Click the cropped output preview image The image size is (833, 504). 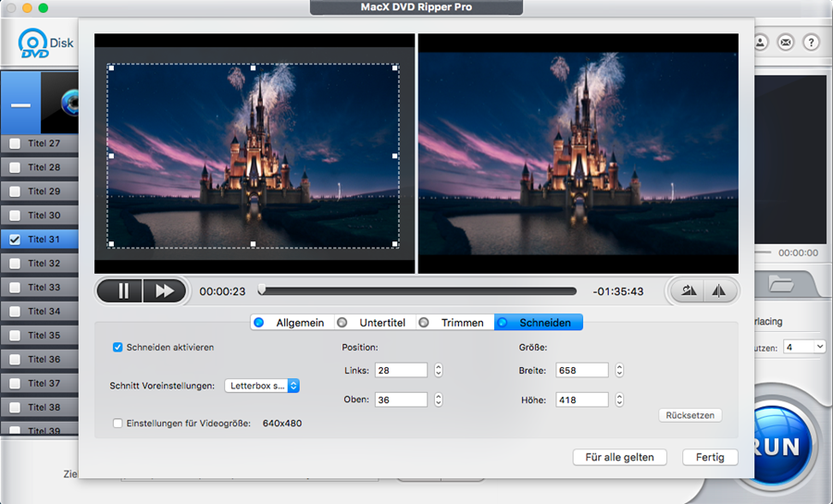(x=578, y=154)
